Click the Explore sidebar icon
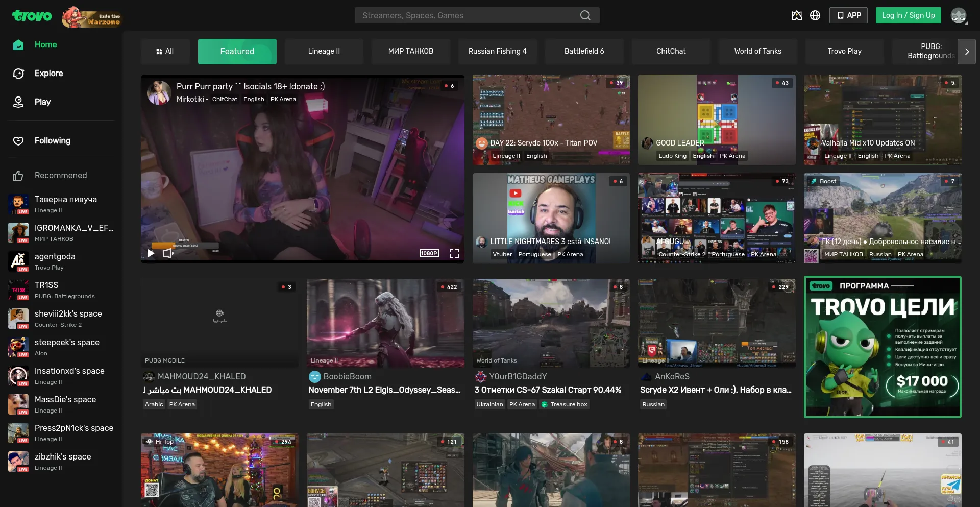Image resolution: width=980 pixels, height=507 pixels. pos(18,74)
